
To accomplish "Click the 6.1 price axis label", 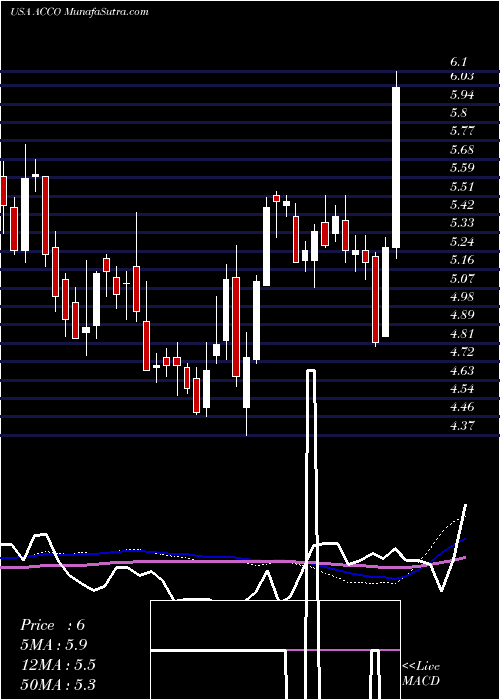I will (458, 62).
